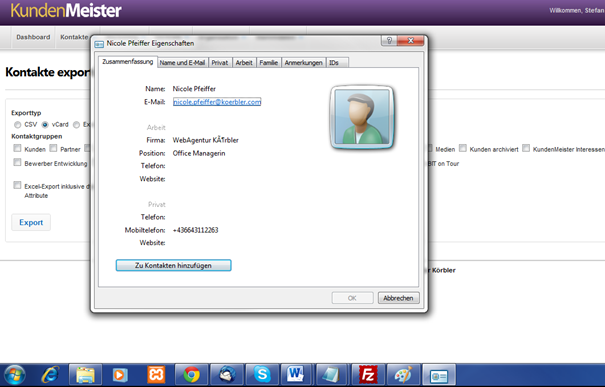Click Zu Kontakten hinzufügen button

tap(174, 265)
